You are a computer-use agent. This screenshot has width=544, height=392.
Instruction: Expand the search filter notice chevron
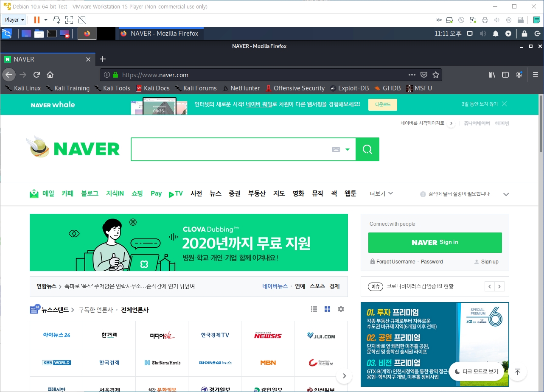506,194
